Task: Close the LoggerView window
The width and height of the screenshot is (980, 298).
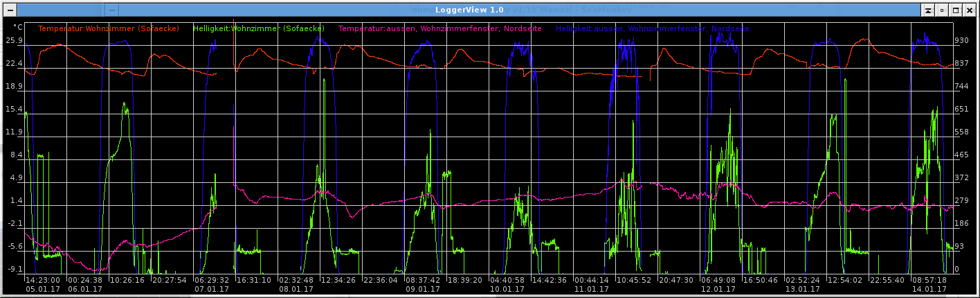Action: tap(970, 10)
